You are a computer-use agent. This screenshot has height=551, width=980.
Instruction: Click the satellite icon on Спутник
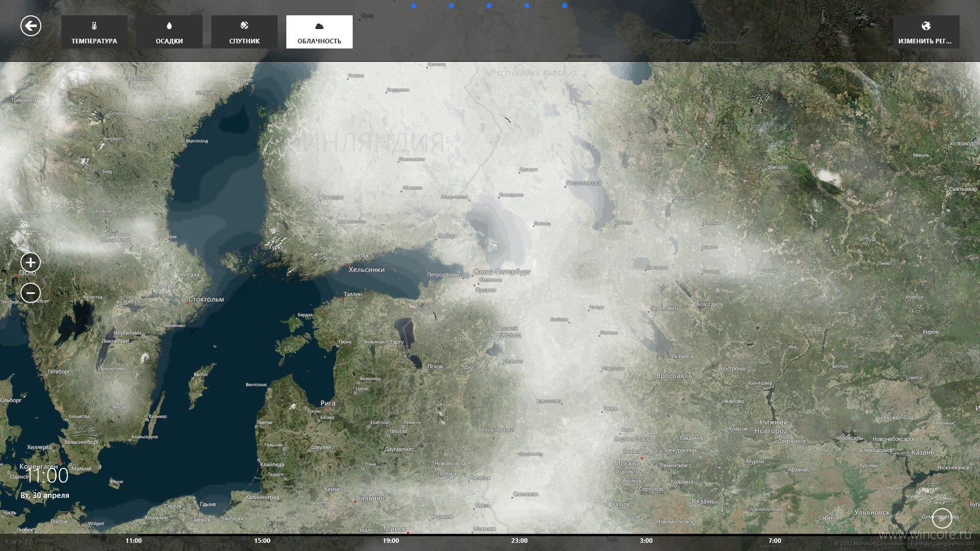(244, 26)
